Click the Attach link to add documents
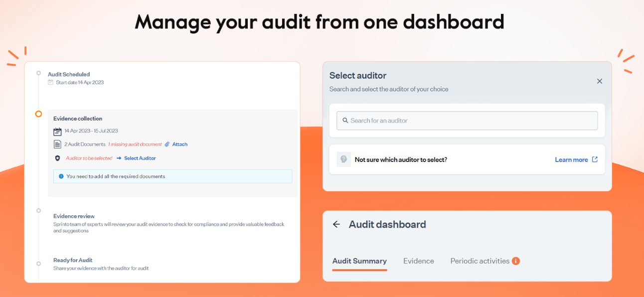The width and height of the screenshot is (644, 297). (180, 145)
